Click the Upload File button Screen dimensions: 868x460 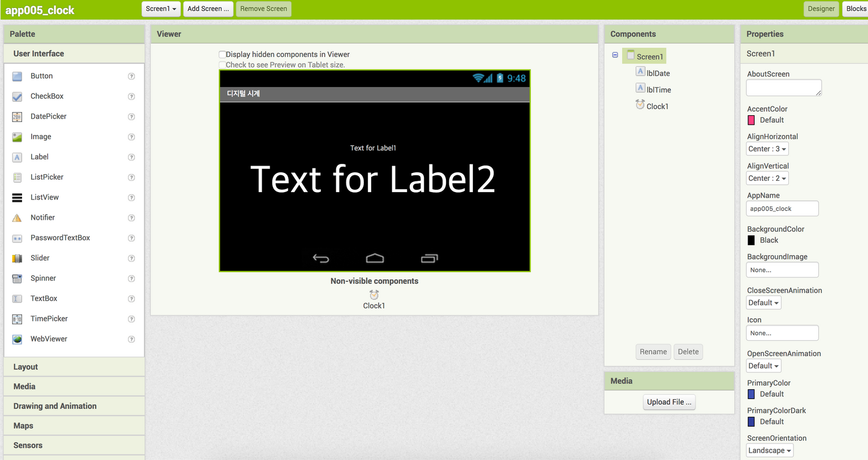click(x=669, y=402)
